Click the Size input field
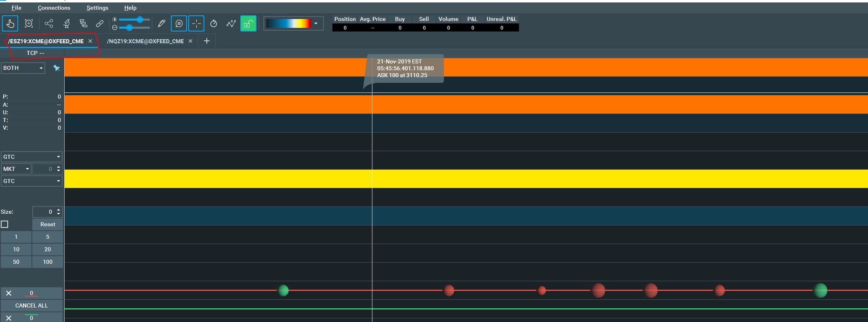 coord(44,212)
